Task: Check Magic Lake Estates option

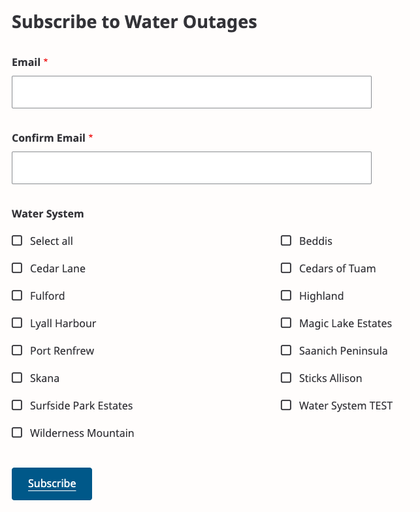Action: tap(286, 323)
